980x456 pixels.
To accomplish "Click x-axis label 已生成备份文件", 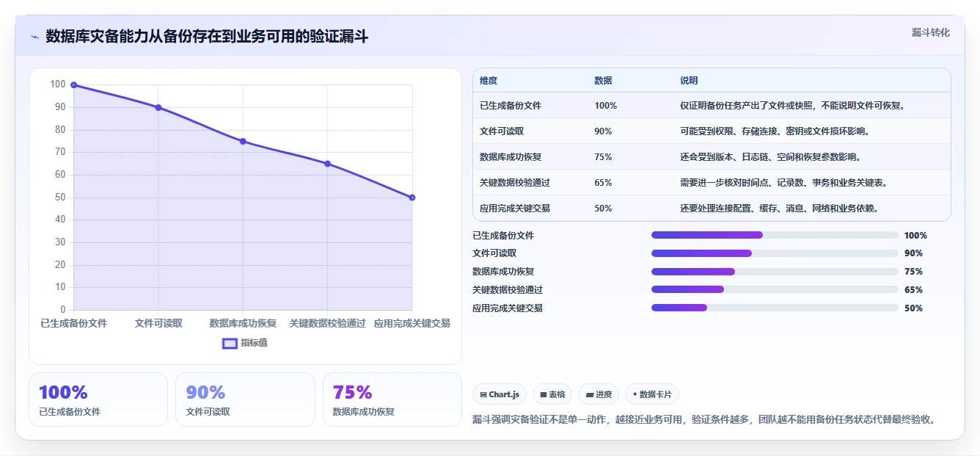I will [74, 323].
